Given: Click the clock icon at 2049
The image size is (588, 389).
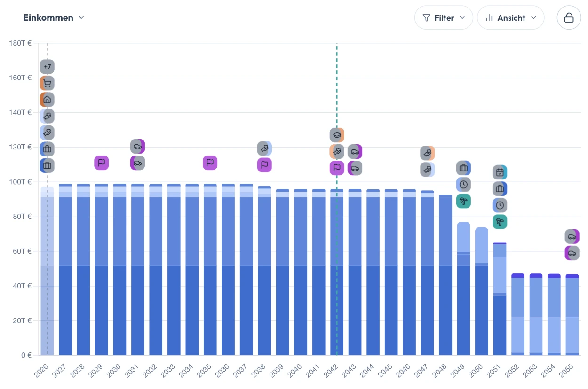Looking at the screenshot, I should (x=464, y=184).
